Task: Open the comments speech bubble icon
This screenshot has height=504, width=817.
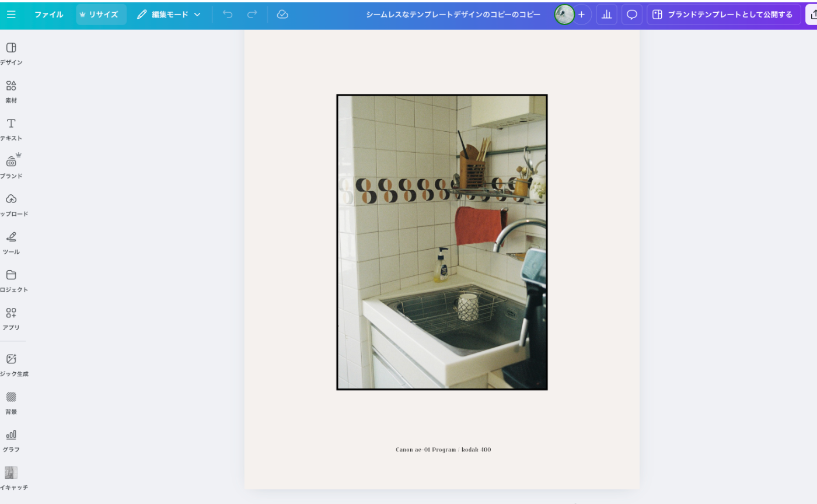Action: pyautogui.click(x=631, y=15)
